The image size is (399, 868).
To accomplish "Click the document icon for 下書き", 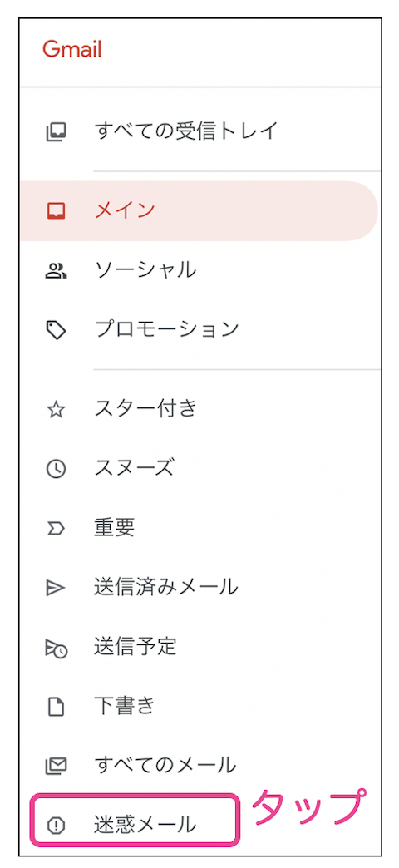I will coord(56,707).
